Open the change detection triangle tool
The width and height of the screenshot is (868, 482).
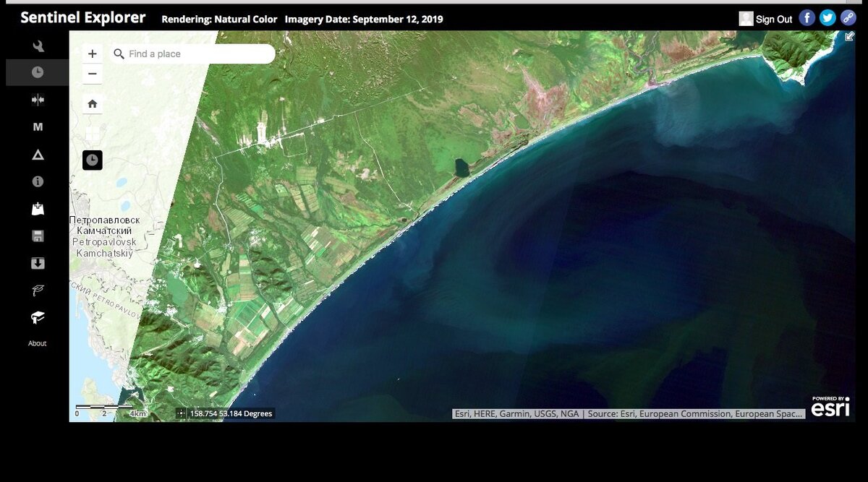pyautogui.click(x=38, y=155)
